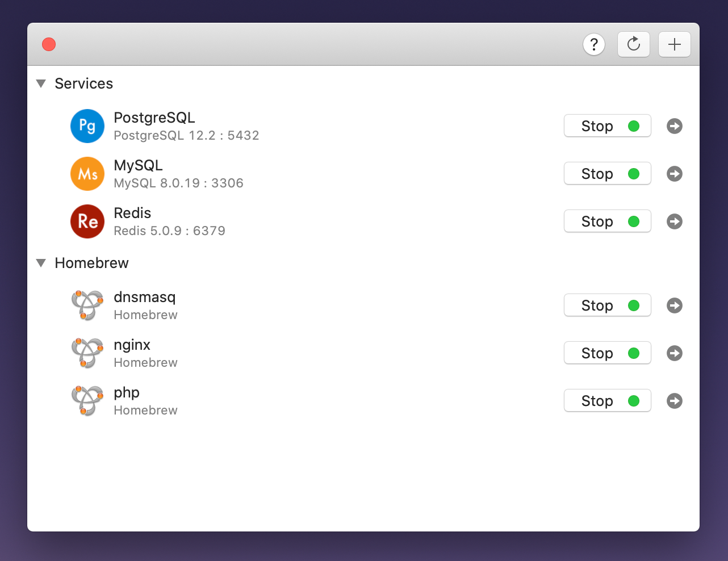Stop the dnsmasq Homebrew service

click(x=607, y=305)
